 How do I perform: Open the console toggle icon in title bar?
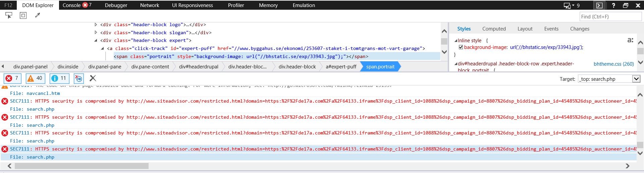tap(599, 5)
